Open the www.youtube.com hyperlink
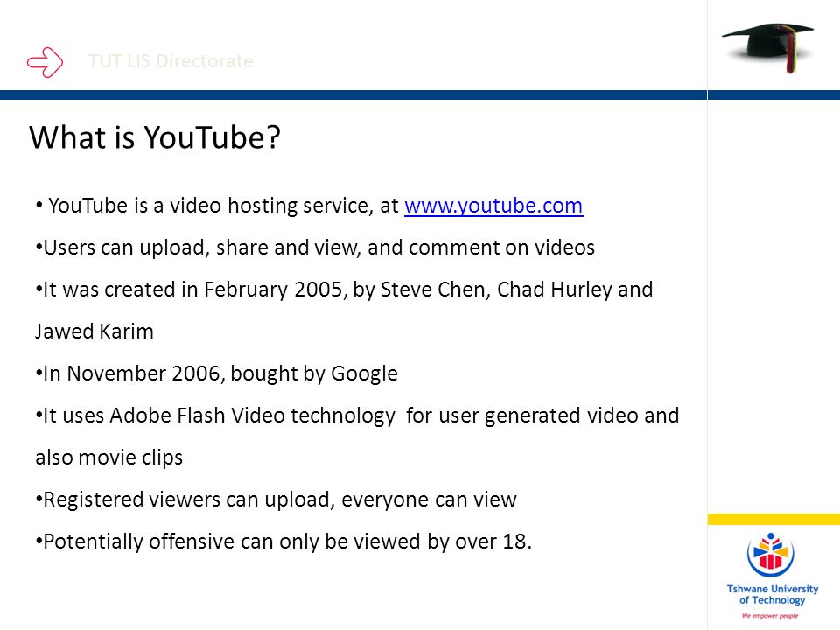 pos(493,206)
